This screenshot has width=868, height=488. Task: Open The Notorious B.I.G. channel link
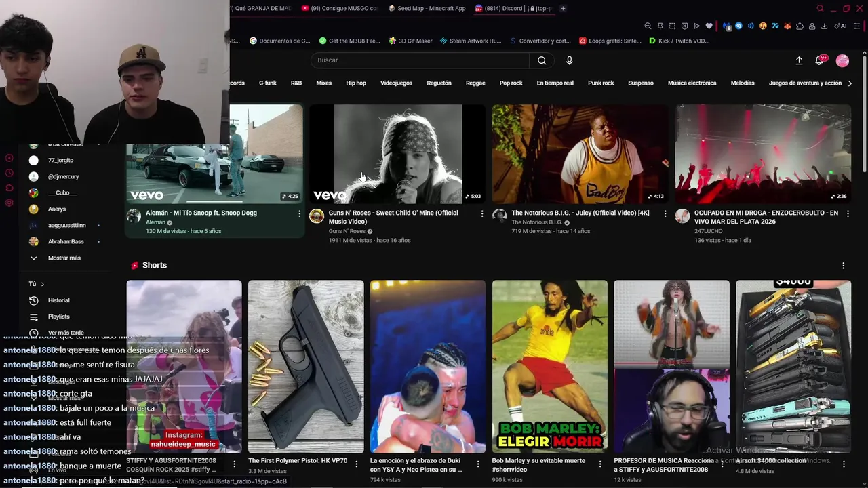point(536,222)
